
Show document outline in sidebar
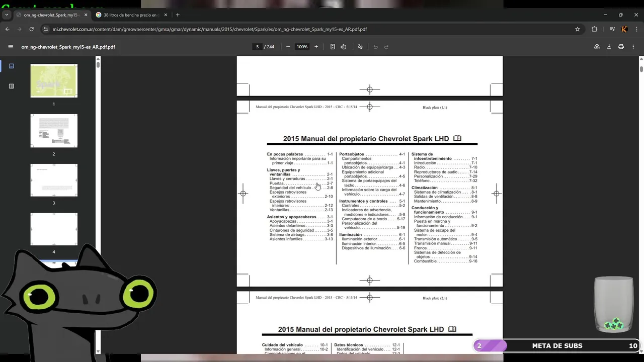(11, 86)
